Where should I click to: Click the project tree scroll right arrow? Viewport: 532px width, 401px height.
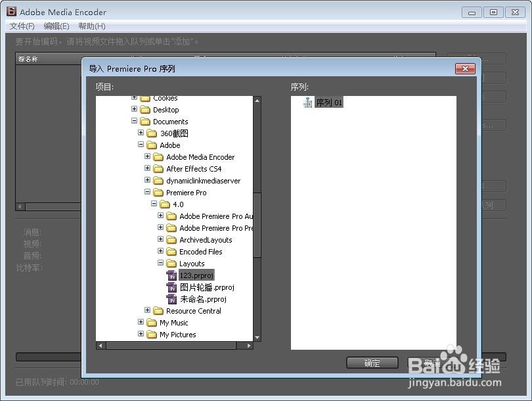(249, 346)
